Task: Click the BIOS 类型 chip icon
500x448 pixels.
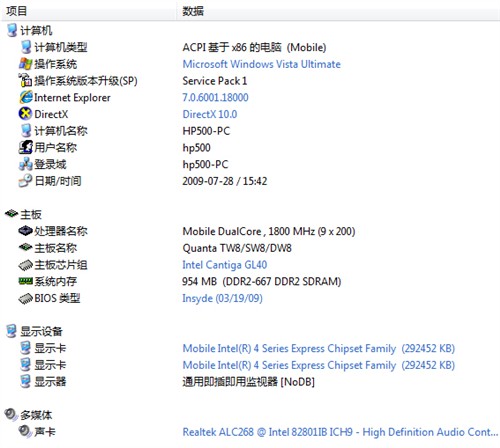Action: coord(25,298)
